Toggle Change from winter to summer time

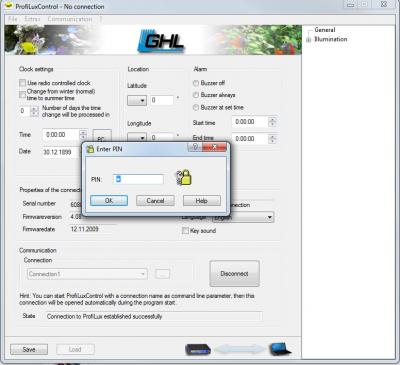click(22, 95)
